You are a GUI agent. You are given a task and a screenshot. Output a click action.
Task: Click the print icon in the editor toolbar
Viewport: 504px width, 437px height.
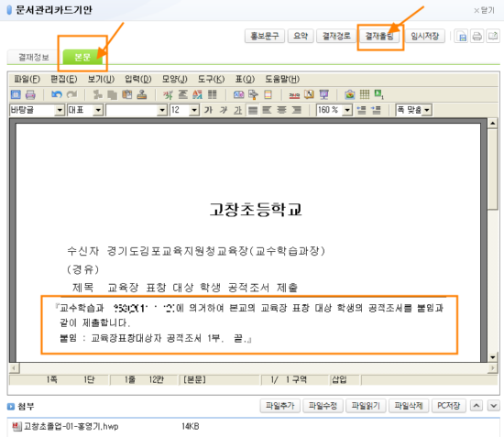coord(30,94)
